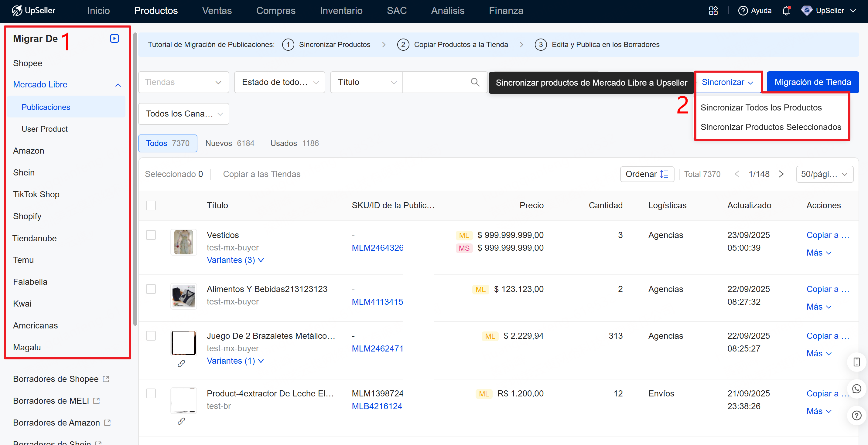Screen dimensions: 868x445
Task: Open the Tiendas dropdown
Action: [183, 82]
